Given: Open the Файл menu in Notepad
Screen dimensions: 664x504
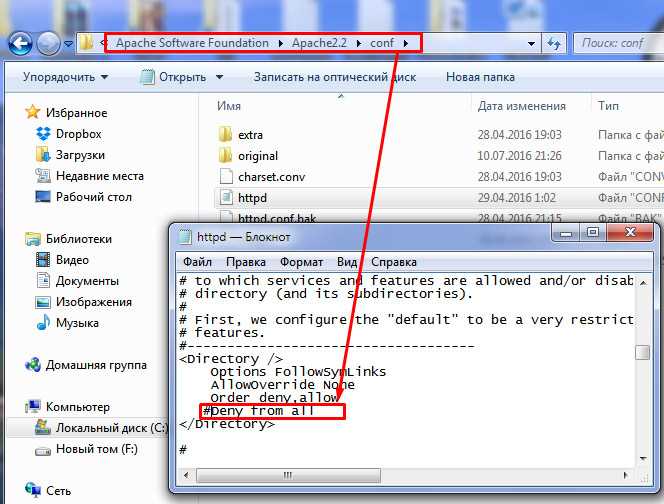Looking at the screenshot, I should coord(197,262).
